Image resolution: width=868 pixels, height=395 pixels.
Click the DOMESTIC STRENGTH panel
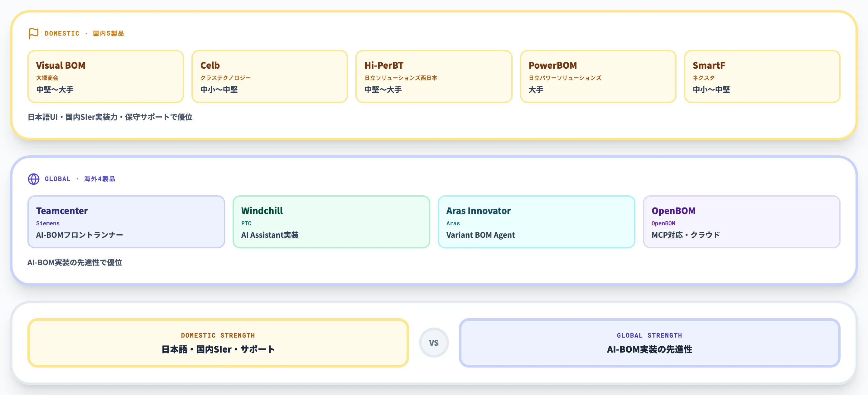[x=218, y=343]
